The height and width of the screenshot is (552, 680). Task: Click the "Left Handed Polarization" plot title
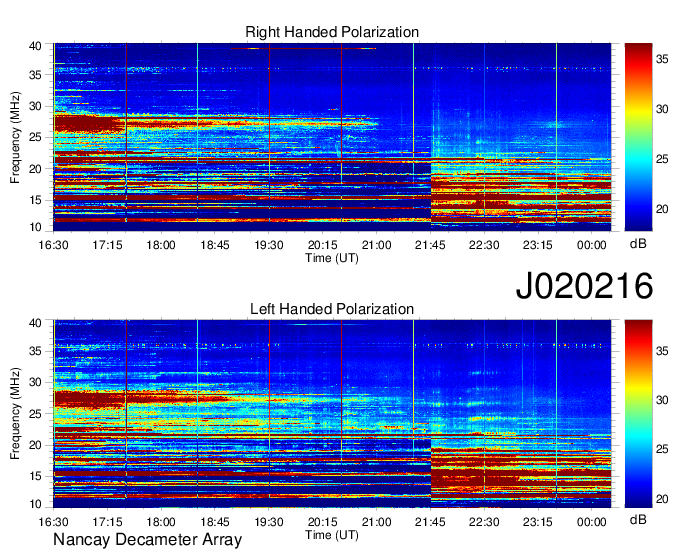coord(332,309)
